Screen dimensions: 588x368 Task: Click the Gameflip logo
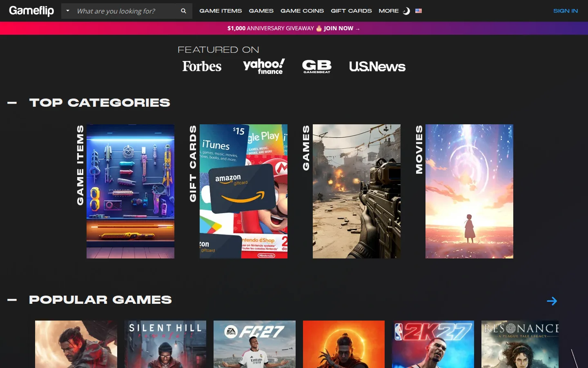(x=31, y=11)
